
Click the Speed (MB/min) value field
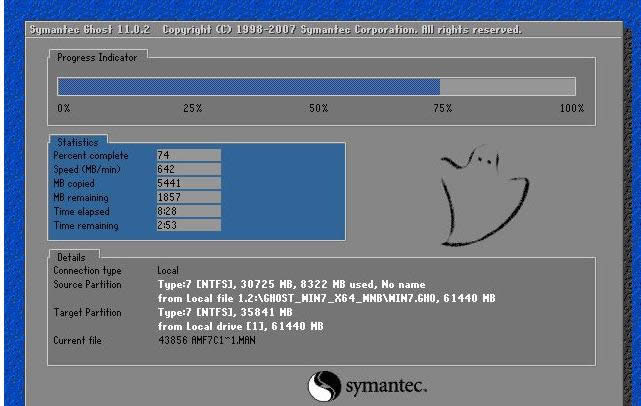coord(188,169)
